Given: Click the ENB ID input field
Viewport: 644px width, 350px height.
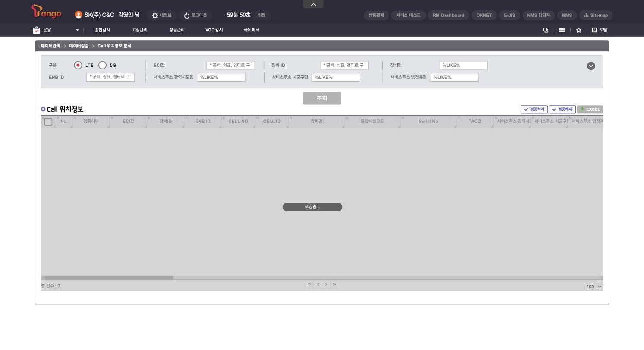Looking at the screenshot, I should 110,77.
